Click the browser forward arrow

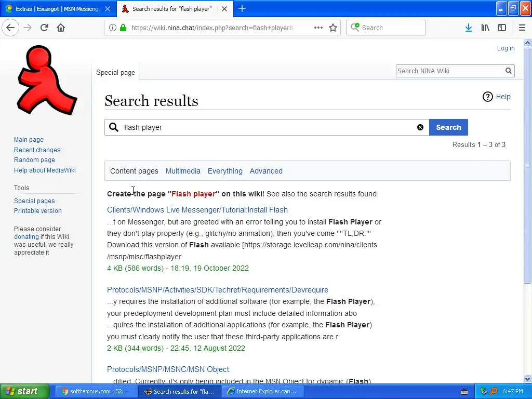28,28
